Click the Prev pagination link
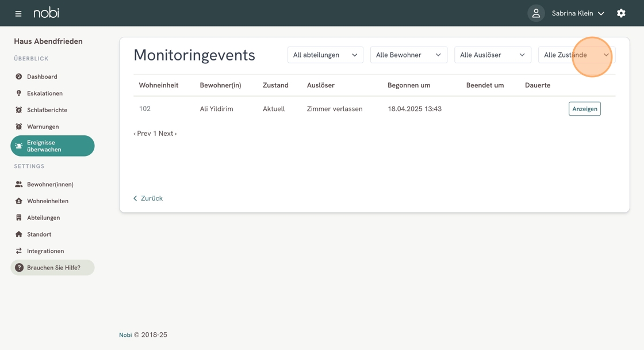This screenshot has width=644, height=350. click(x=142, y=133)
